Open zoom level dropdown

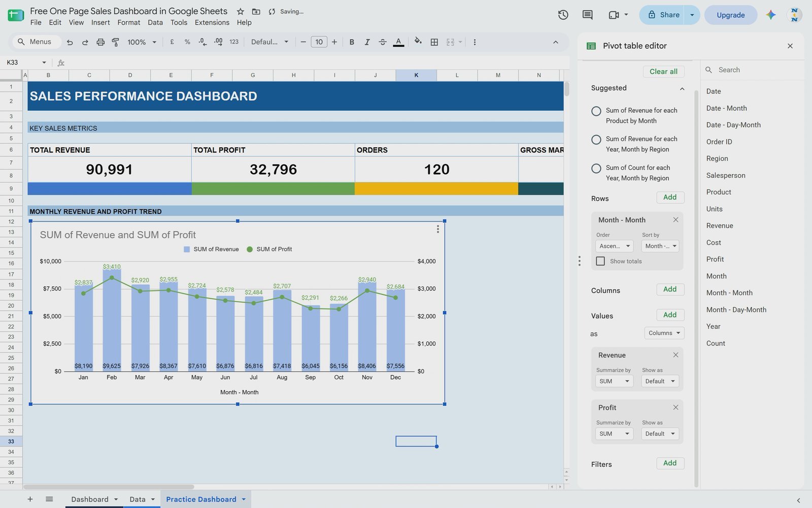(x=142, y=42)
